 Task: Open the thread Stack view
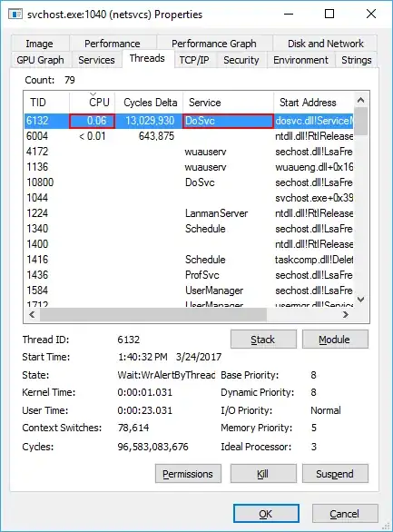pos(263,340)
